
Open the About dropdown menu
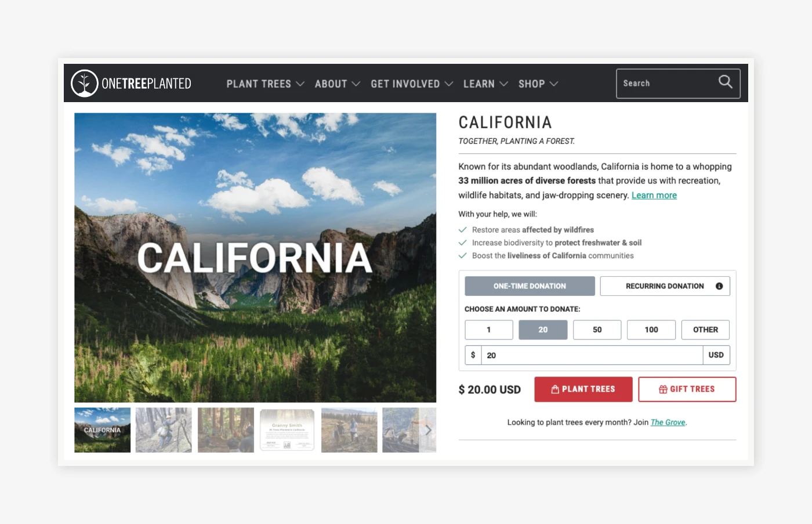pos(337,84)
